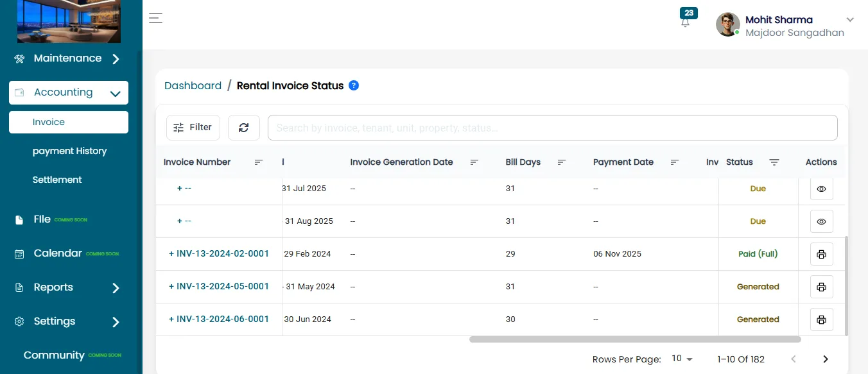Click Mohit Sharma profile avatar
The image size is (868, 374).
pyautogui.click(x=728, y=24)
